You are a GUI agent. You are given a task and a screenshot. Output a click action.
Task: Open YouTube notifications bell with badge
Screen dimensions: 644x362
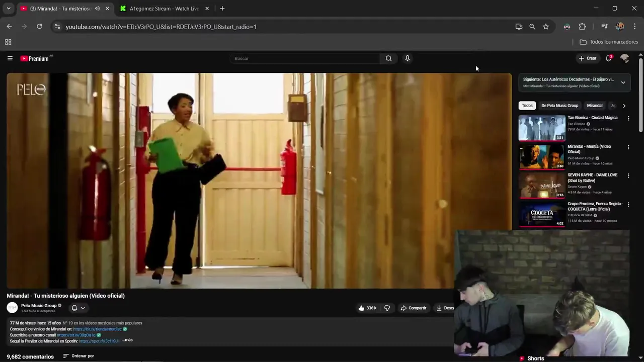click(609, 58)
